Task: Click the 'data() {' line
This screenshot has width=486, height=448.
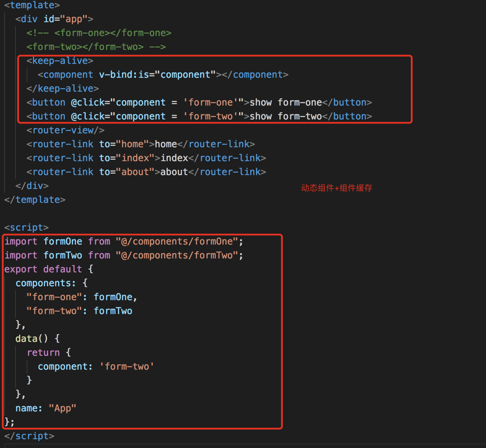Action: pos(38,338)
